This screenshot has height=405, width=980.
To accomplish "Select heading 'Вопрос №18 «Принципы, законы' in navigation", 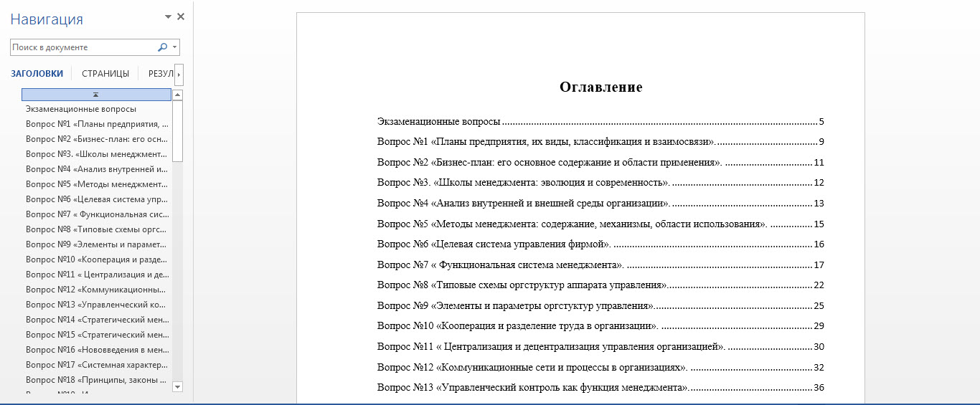I will point(97,380).
